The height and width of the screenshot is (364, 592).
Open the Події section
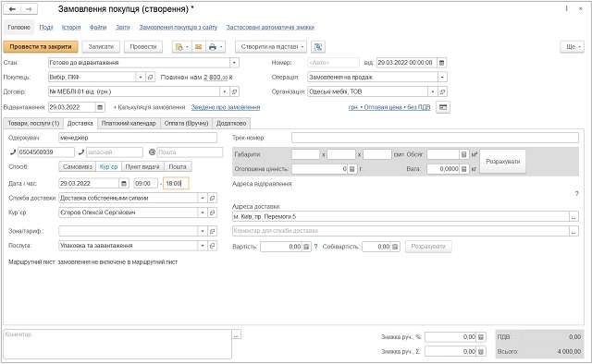(46, 28)
